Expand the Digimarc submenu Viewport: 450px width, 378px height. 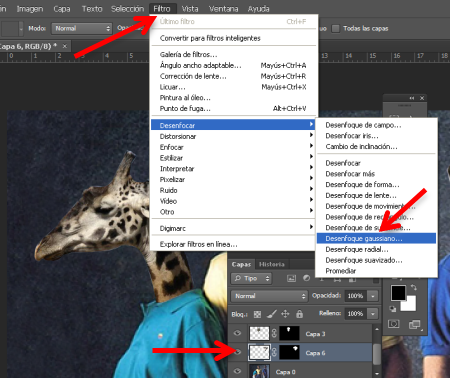(x=234, y=228)
